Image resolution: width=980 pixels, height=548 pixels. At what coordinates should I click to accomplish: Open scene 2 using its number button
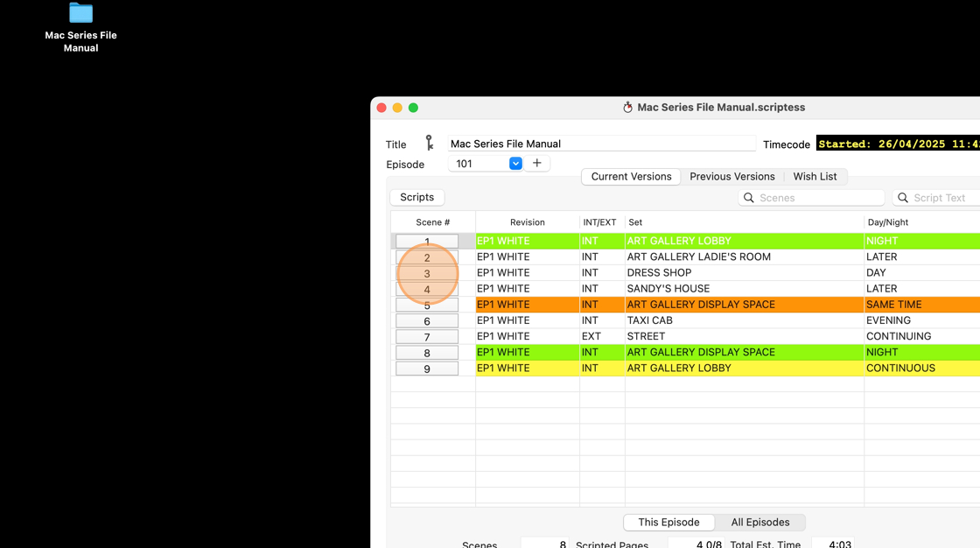[427, 257]
